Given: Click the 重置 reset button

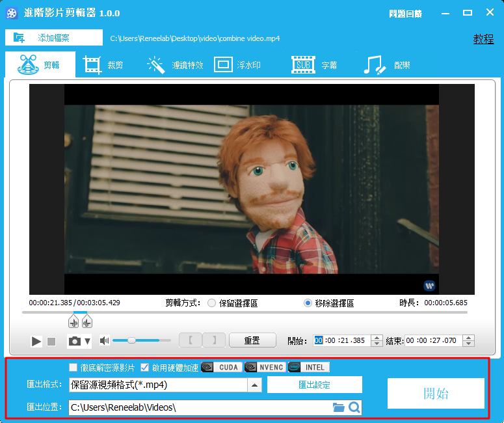Looking at the screenshot, I should (x=252, y=340).
